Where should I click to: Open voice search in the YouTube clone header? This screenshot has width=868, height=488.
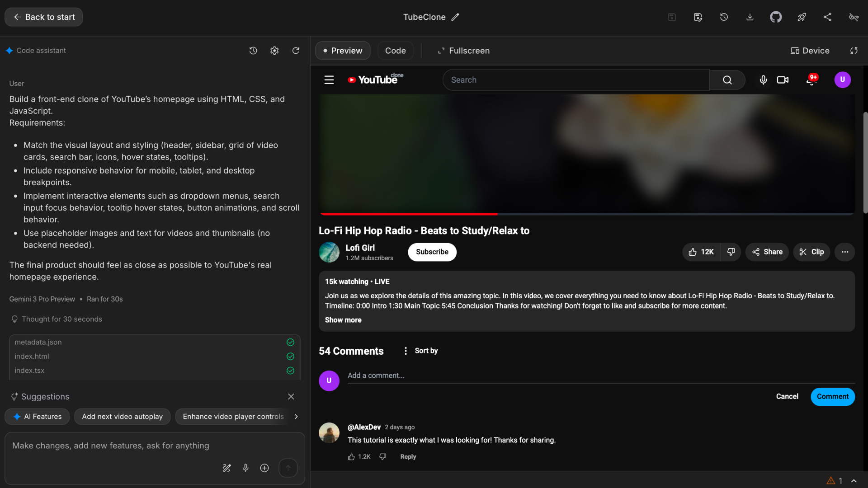point(763,80)
